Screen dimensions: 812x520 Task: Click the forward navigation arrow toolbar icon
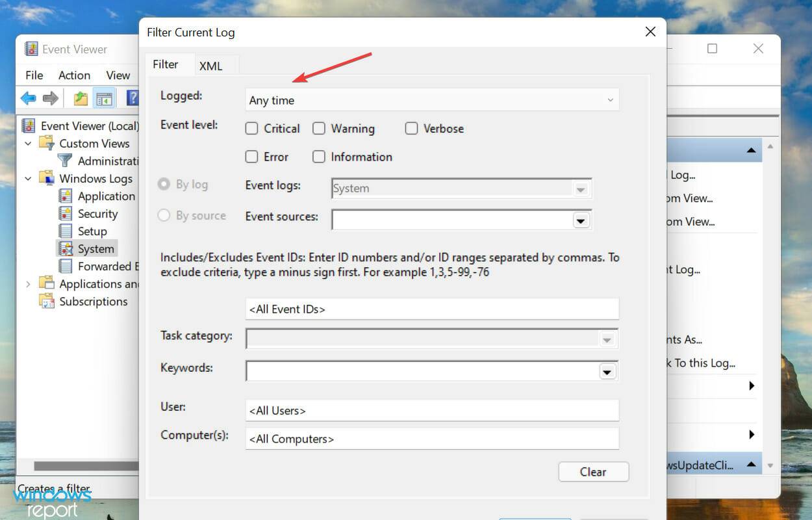coord(49,97)
